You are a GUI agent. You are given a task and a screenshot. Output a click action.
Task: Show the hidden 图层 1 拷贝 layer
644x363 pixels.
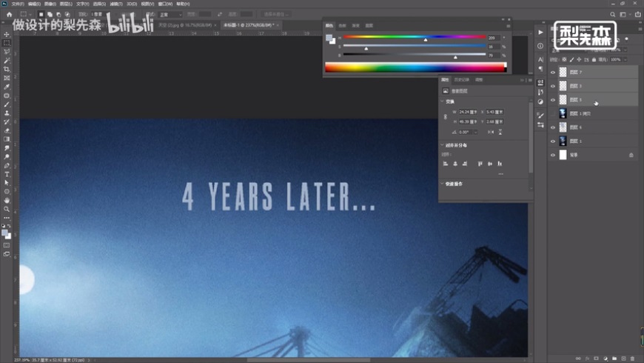click(553, 114)
